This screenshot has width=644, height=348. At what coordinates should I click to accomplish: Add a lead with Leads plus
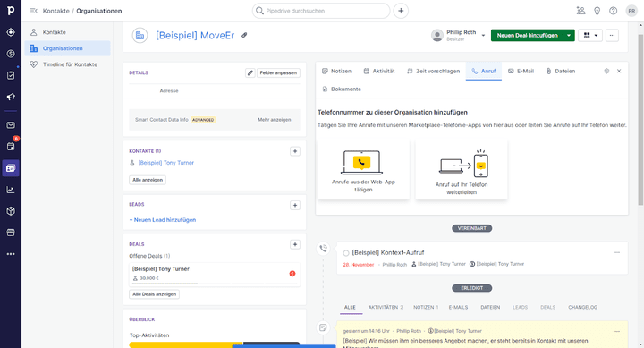tap(295, 205)
